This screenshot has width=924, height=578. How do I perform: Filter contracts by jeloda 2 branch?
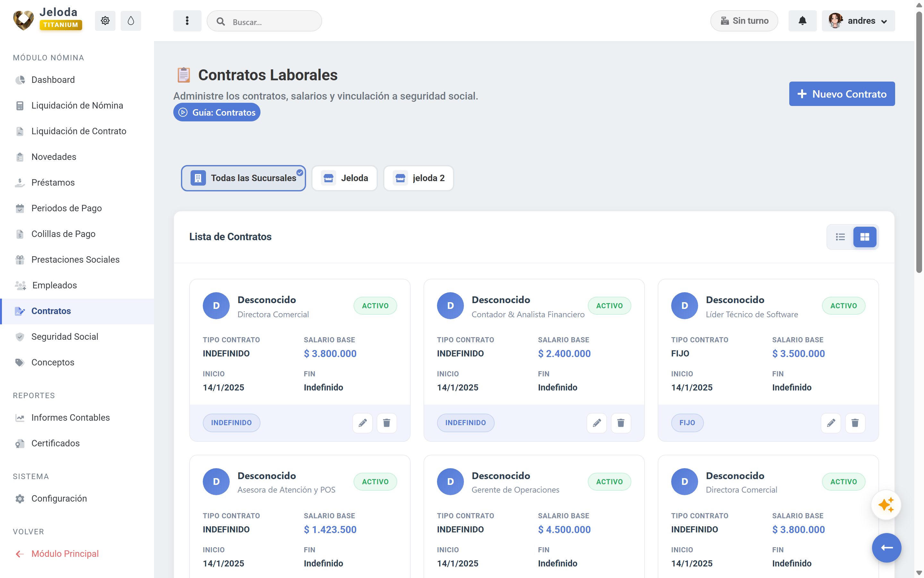click(x=418, y=178)
